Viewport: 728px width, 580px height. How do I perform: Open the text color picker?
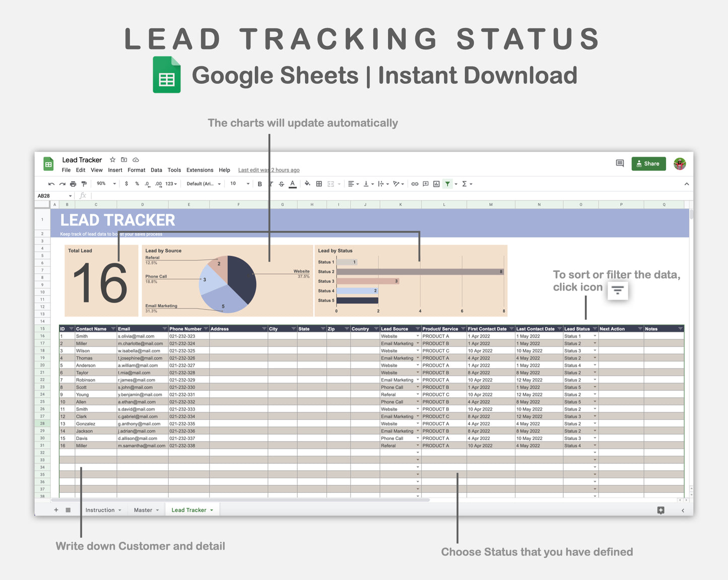[x=293, y=183]
